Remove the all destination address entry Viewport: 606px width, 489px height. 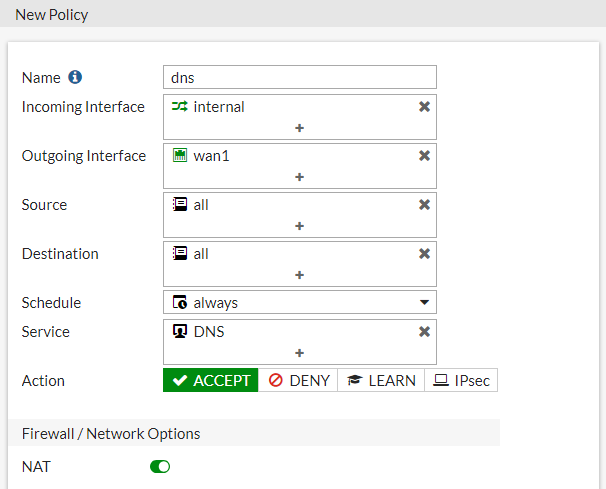coord(424,253)
